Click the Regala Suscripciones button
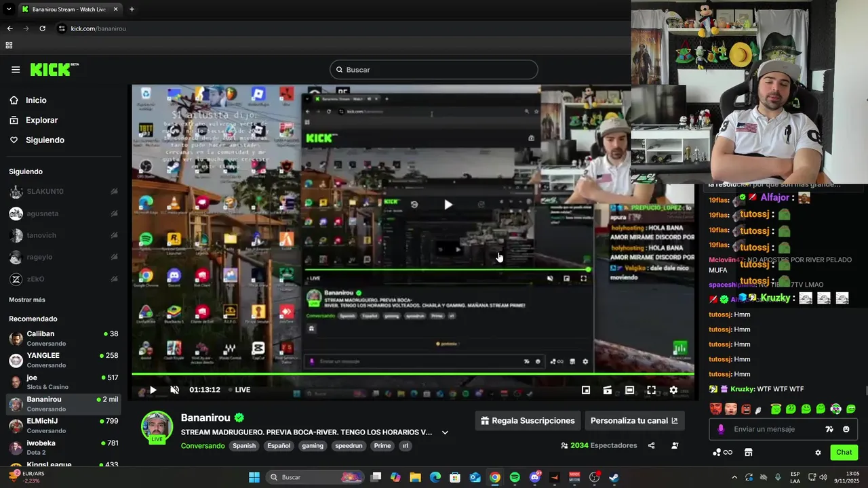This screenshot has height=488, width=868. [528, 421]
